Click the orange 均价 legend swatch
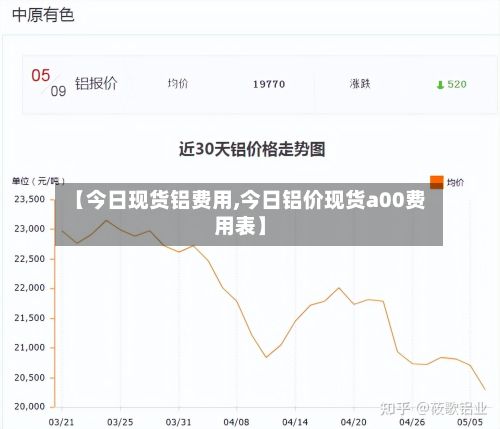This screenshot has height=429, width=500. tap(437, 182)
